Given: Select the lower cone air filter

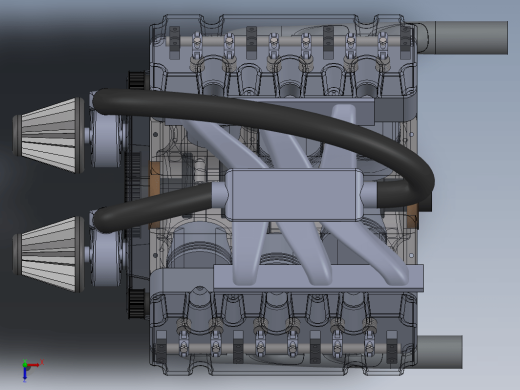Looking at the screenshot, I should (49, 254).
